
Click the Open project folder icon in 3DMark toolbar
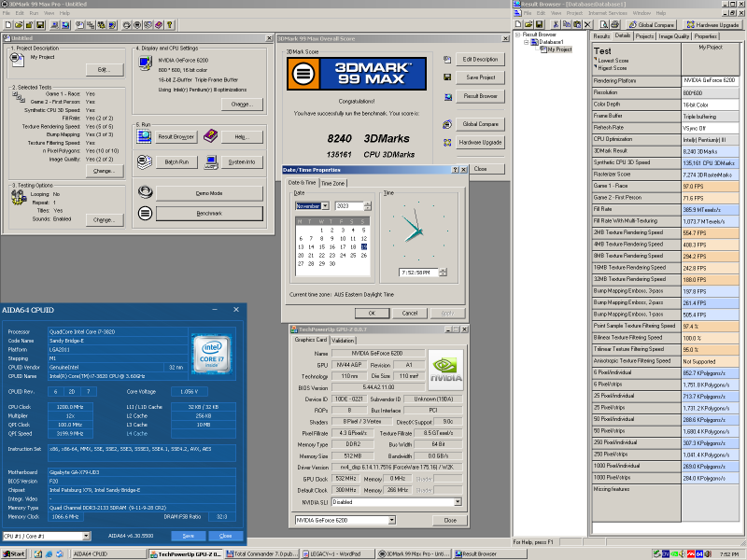pyautogui.click(x=19, y=25)
